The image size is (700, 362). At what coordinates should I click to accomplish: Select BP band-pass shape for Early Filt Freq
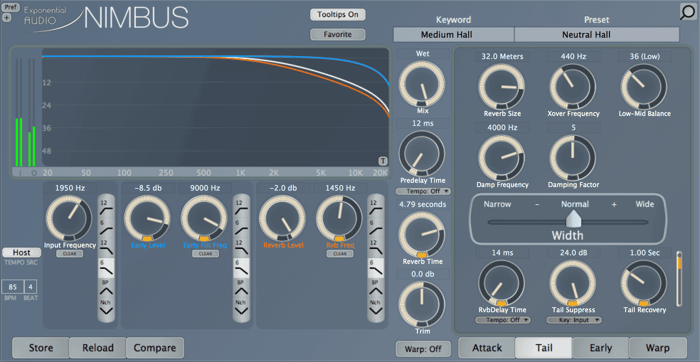pyautogui.click(x=241, y=288)
